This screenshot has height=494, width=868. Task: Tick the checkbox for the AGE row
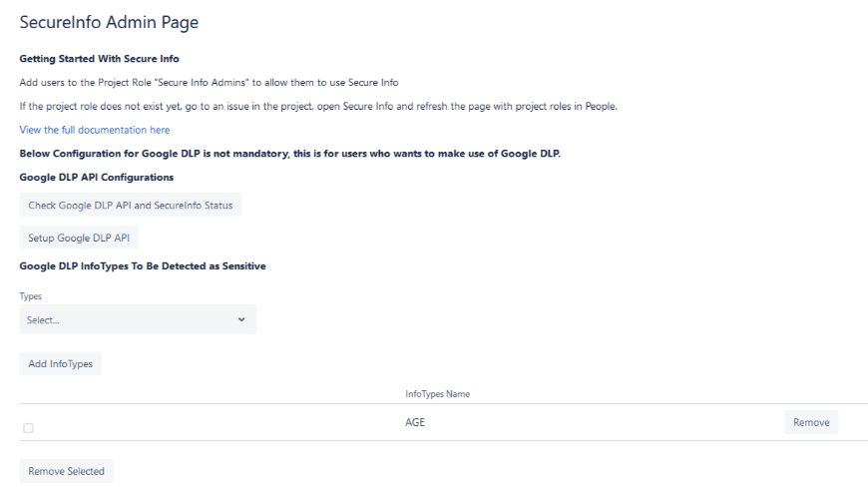click(x=28, y=428)
